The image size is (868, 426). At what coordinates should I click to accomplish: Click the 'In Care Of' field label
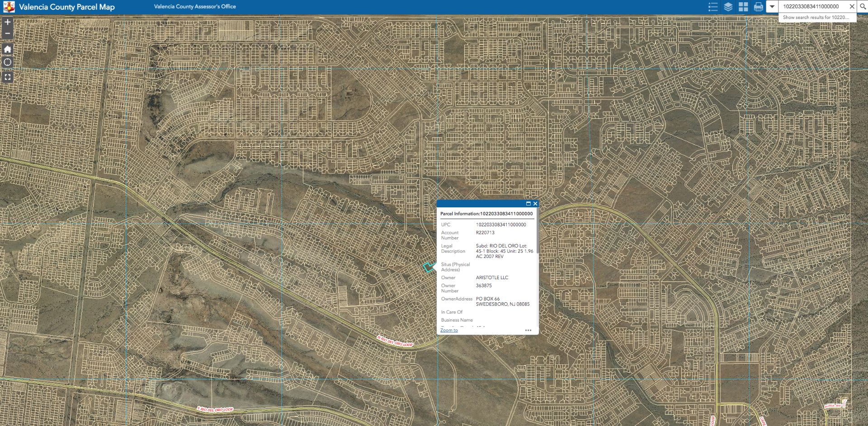coord(452,312)
